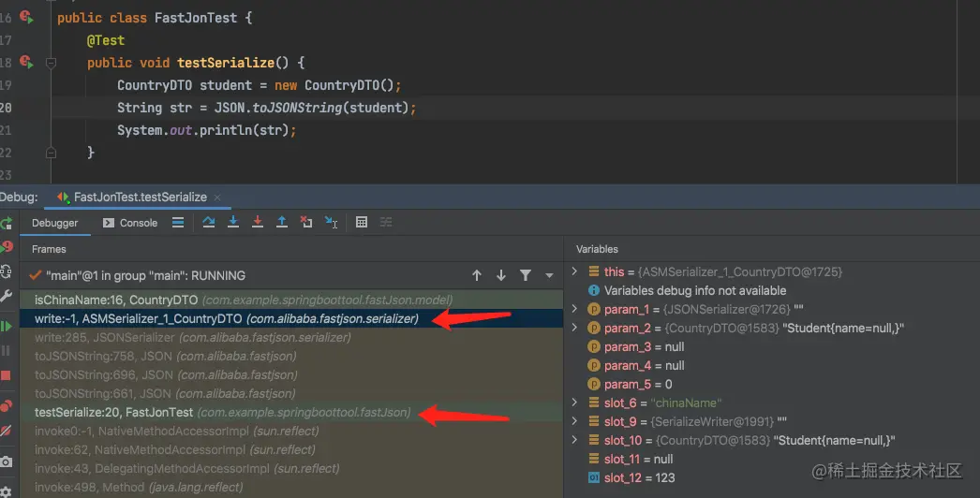Click the Step Into icon
This screenshot has height=498, width=980.
point(233,223)
